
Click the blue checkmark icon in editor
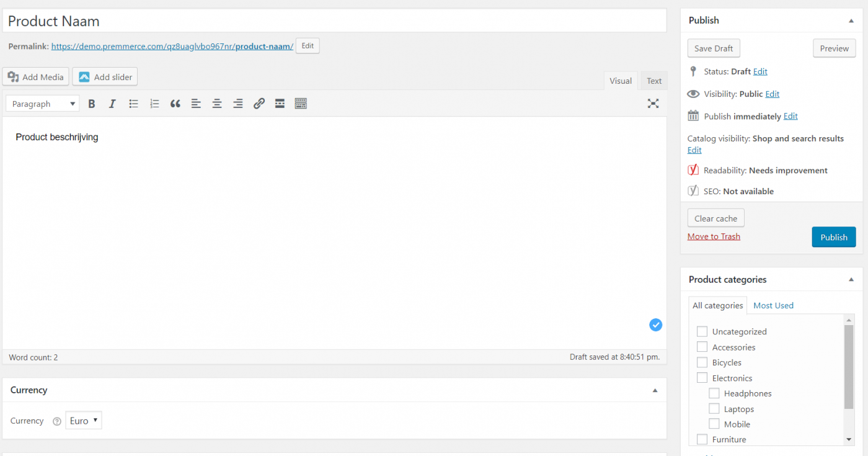655,324
